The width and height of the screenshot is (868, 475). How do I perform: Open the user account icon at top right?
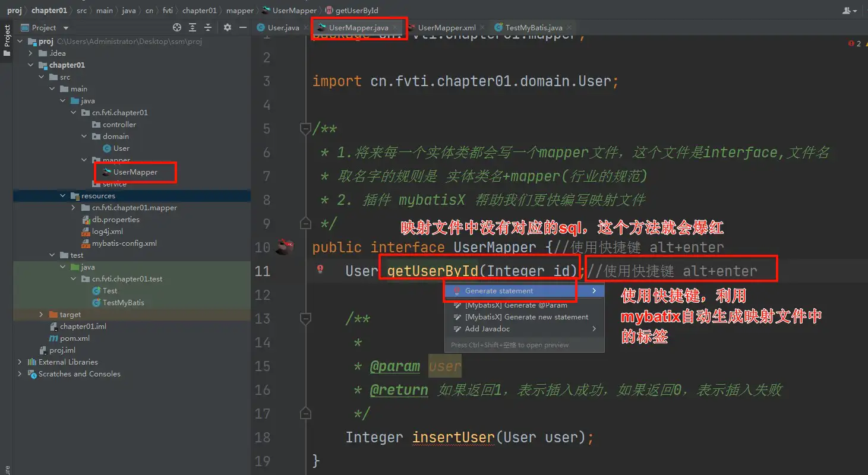point(850,11)
